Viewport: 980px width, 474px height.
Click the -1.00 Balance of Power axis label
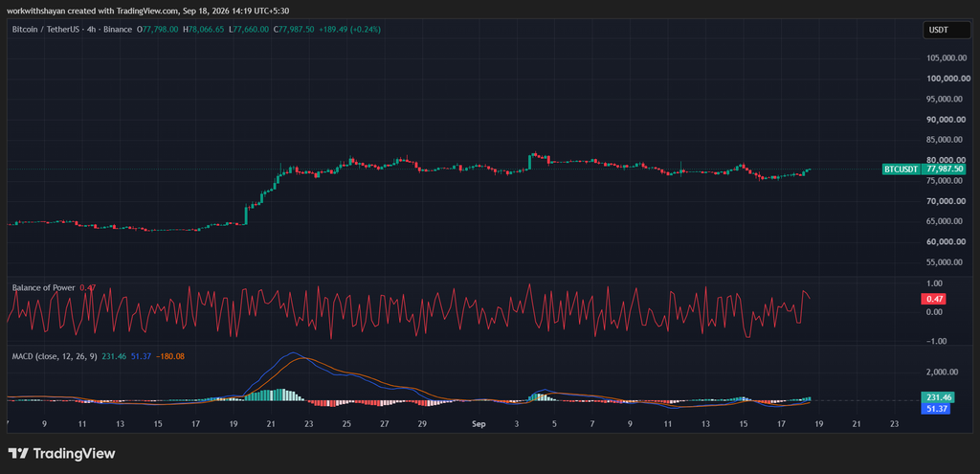937,342
